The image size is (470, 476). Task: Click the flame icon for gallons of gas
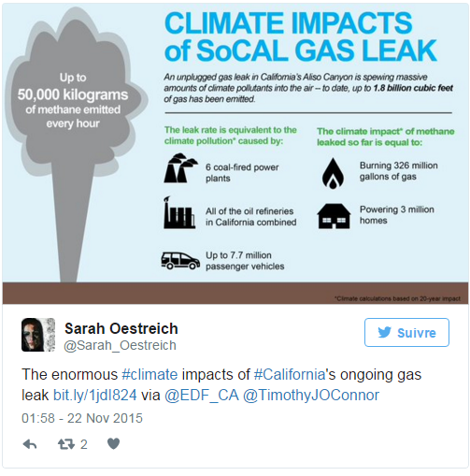(x=333, y=173)
